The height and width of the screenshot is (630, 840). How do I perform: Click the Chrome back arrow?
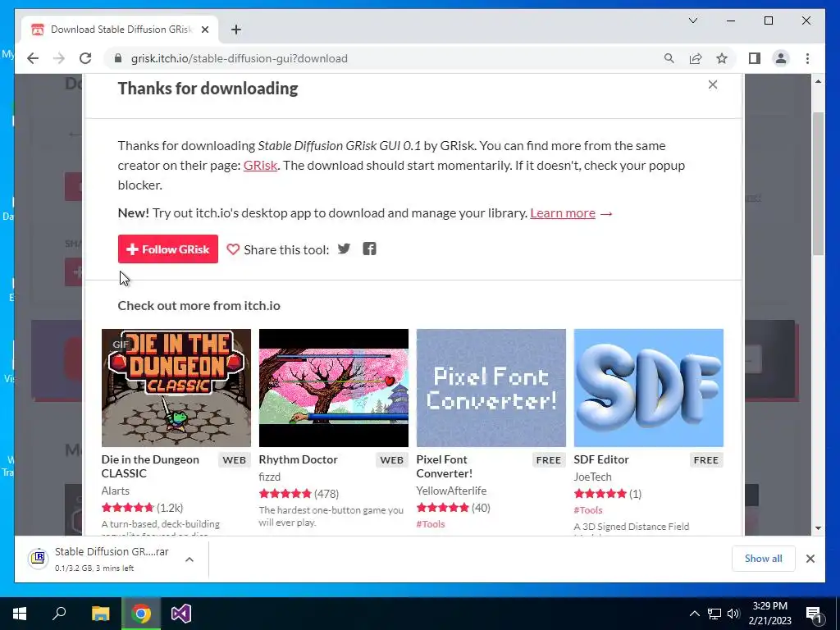[x=33, y=58]
